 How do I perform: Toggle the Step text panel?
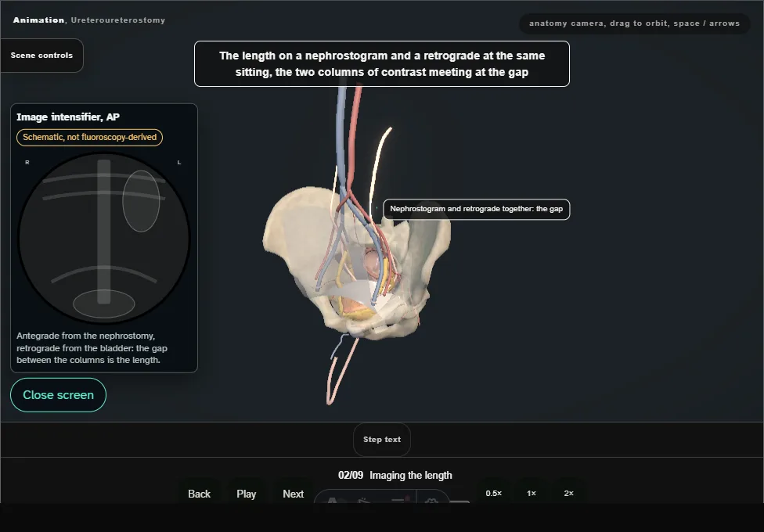click(382, 440)
